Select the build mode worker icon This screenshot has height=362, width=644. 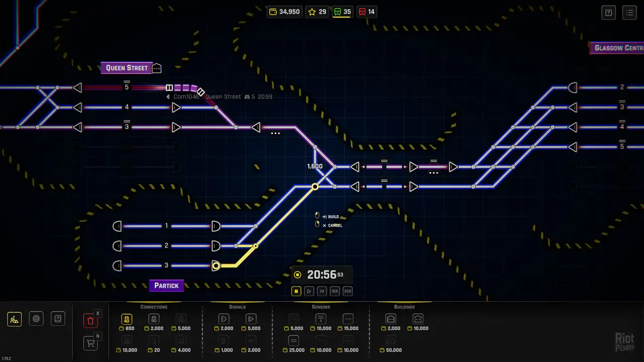(x=15, y=319)
